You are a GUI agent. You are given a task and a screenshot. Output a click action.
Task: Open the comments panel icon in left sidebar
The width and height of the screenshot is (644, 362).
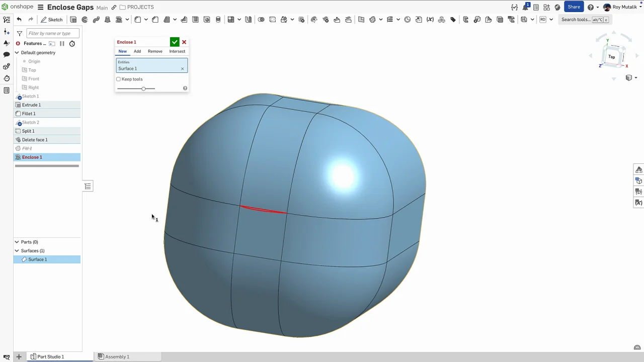point(7,55)
